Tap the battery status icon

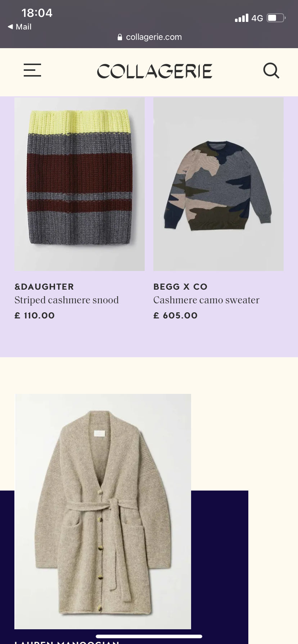(276, 18)
